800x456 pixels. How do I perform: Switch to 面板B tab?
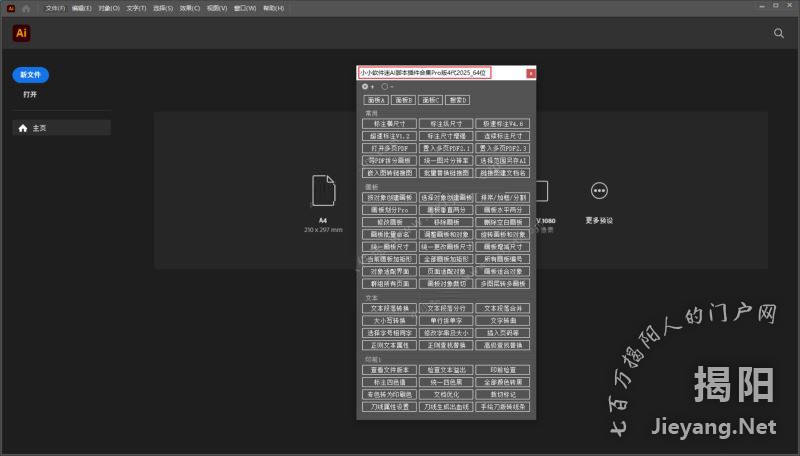point(403,100)
